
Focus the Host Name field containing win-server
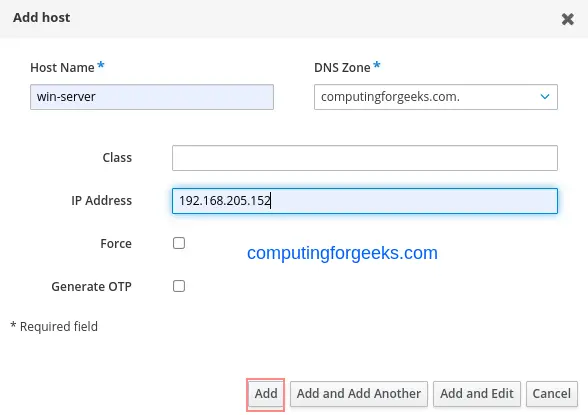click(x=152, y=97)
